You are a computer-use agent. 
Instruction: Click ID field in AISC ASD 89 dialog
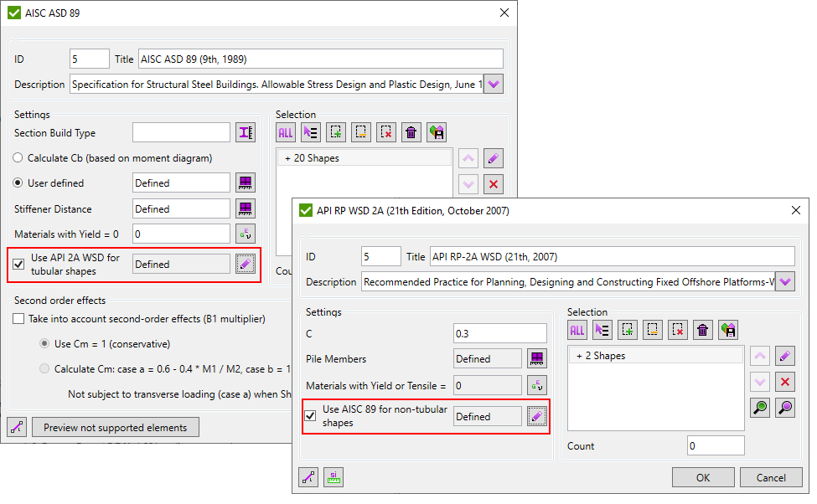90,59
